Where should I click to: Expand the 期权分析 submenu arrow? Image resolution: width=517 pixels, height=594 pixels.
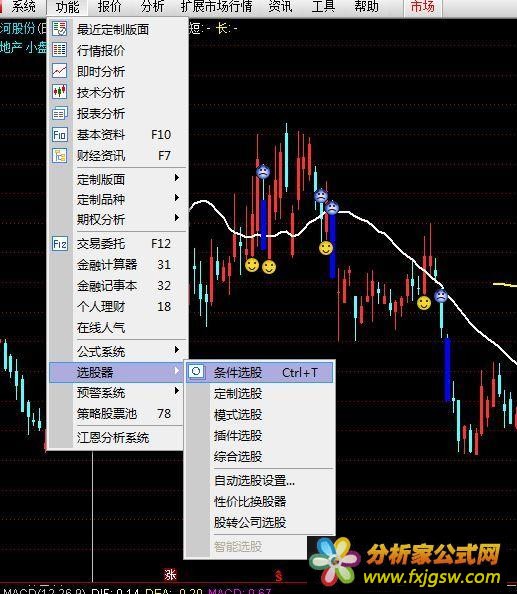176,218
